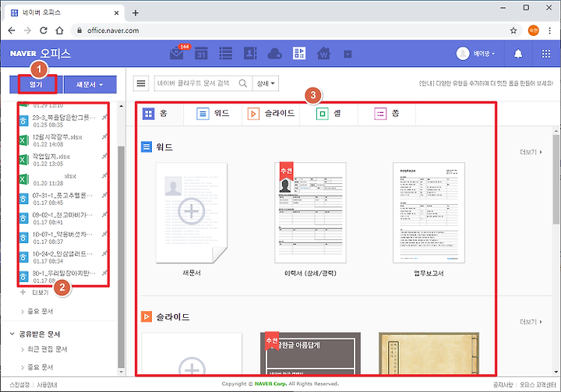Select the 업무보고서 template
This screenshot has height=392, width=561.
[429, 213]
